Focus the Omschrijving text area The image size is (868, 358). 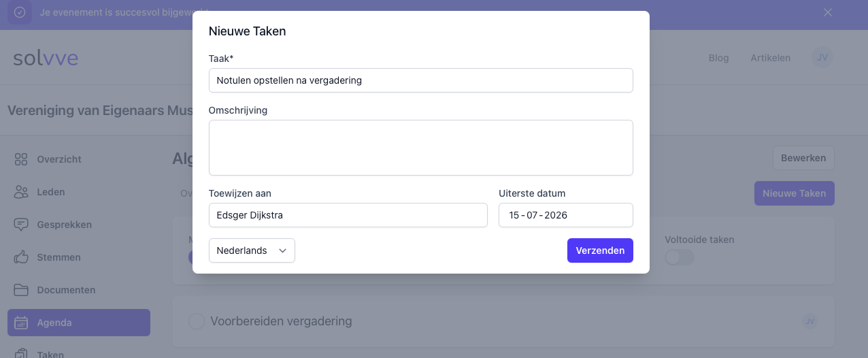(420, 148)
